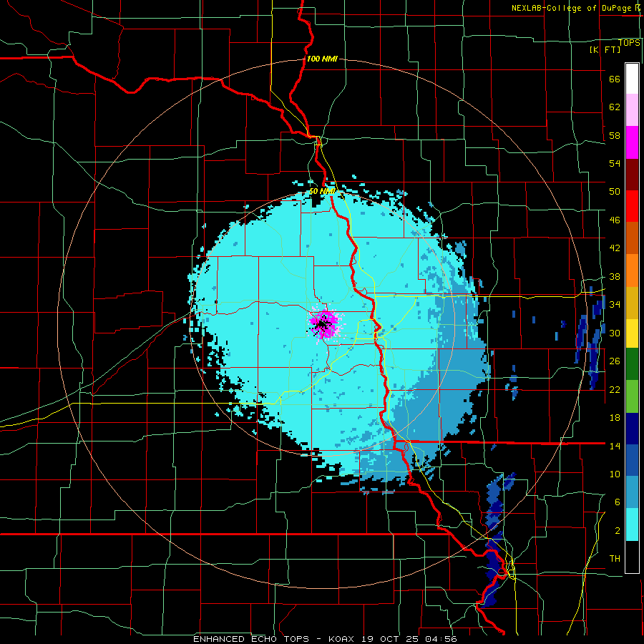Screen dimensions: 644x644
Task: Click the light pink legend swatch
Action: (632, 109)
